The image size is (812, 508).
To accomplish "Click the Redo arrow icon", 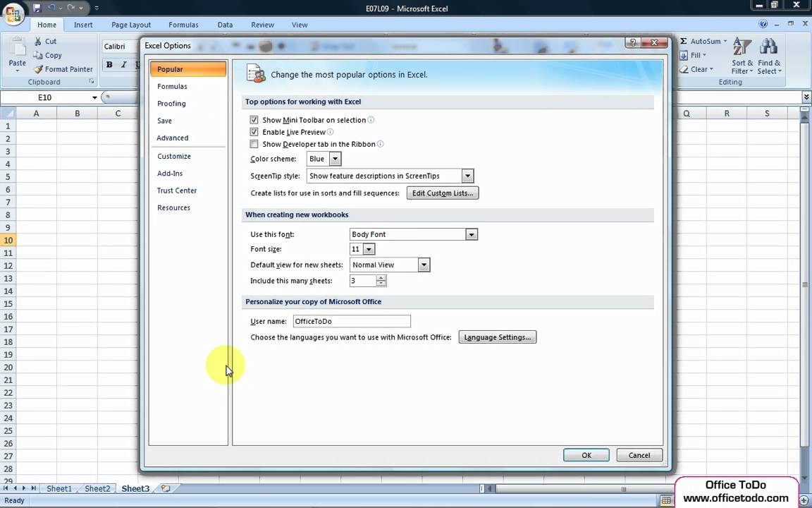I will tap(71, 8).
